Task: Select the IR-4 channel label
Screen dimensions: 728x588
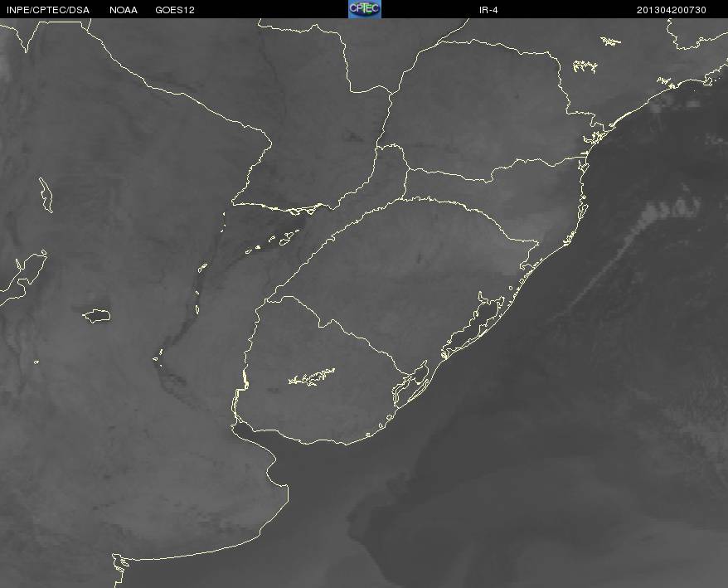Action: [488, 10]
